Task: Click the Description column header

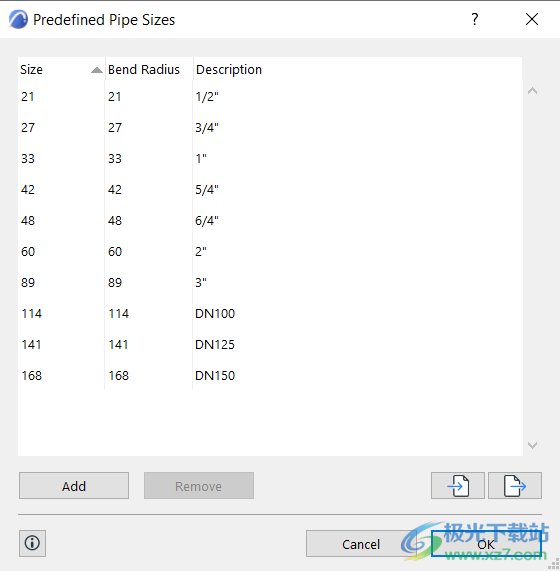Action: click(x=358, y=69)
